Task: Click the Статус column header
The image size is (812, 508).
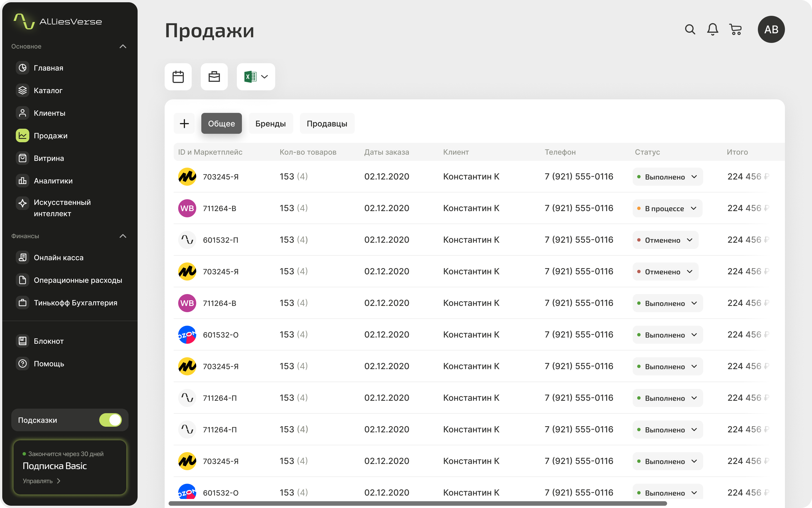Action: (x=647, y=152)
